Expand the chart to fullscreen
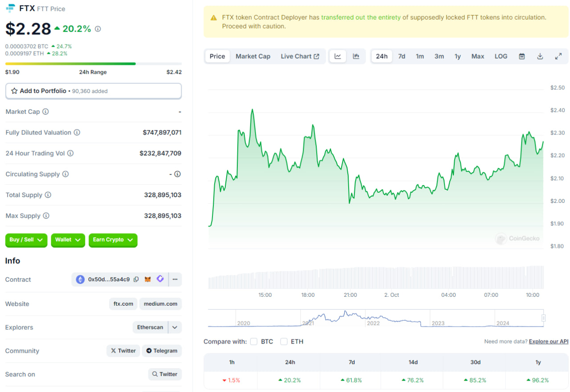 558,57
